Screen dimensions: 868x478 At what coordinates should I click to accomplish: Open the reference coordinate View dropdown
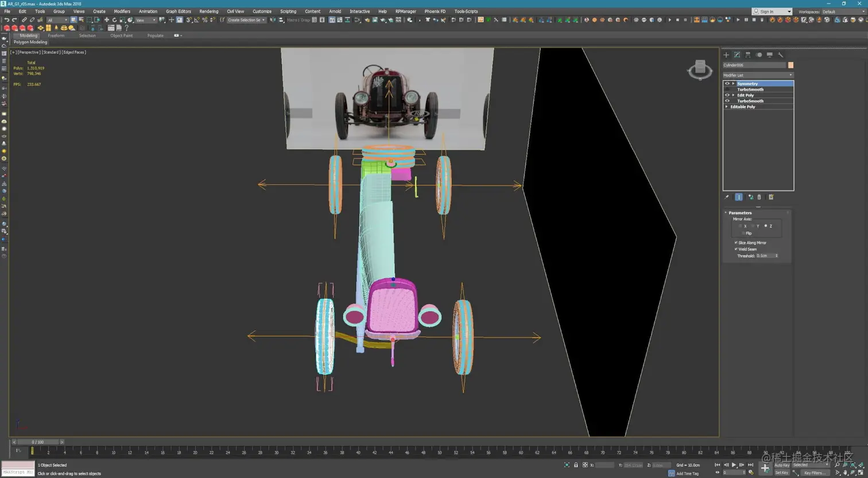146,20
